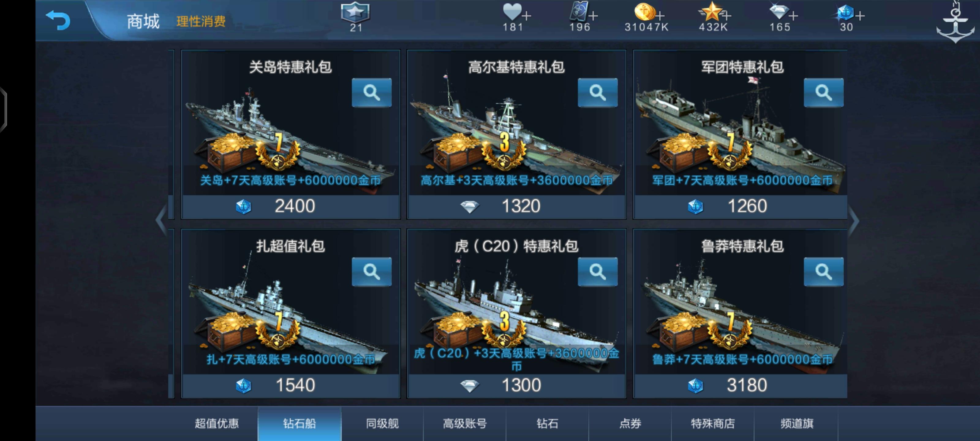Open preview magnifier for 军团特惠礼包
The image size is (980, 441).
click(823, 92)
